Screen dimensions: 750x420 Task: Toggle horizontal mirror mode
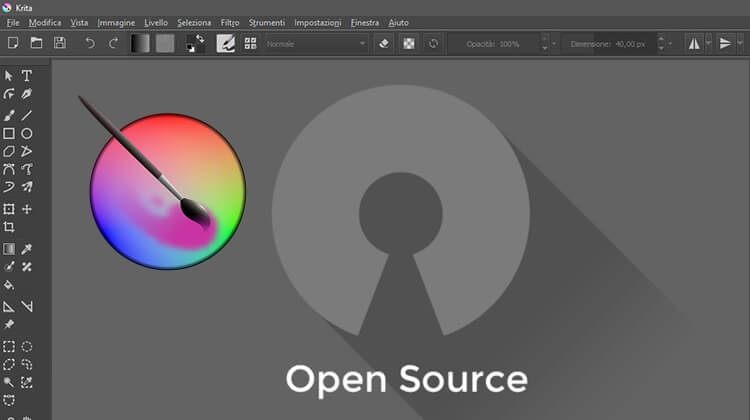click(694, 44)
